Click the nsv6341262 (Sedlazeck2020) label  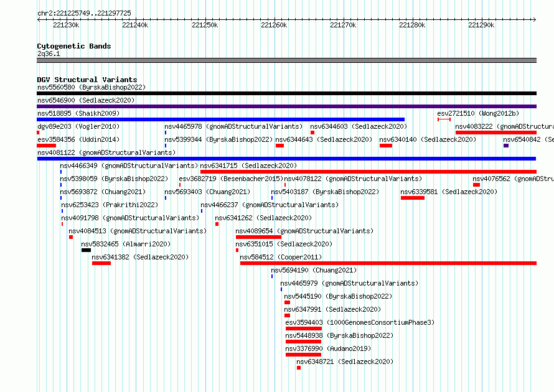[x=263, y=218]
